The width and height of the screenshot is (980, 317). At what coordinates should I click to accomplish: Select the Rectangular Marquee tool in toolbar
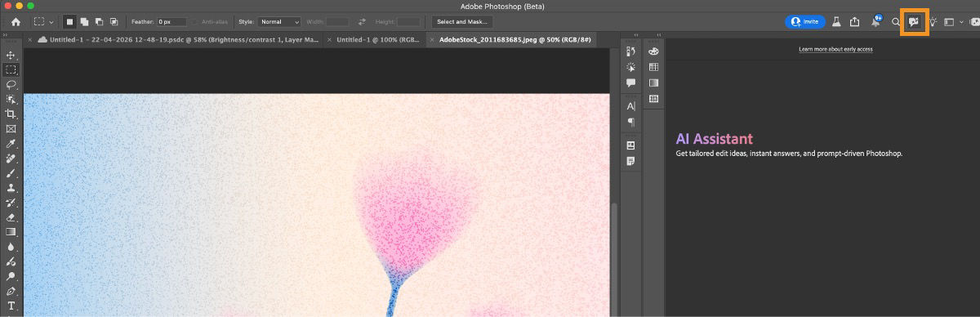point(11,69)
